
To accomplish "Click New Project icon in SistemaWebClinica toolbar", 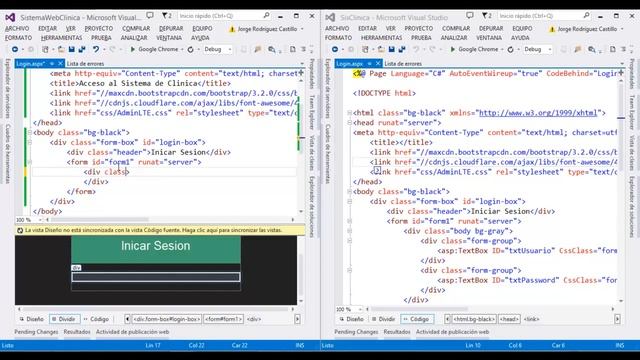I will pyautogui.click(x=45, y=49).
